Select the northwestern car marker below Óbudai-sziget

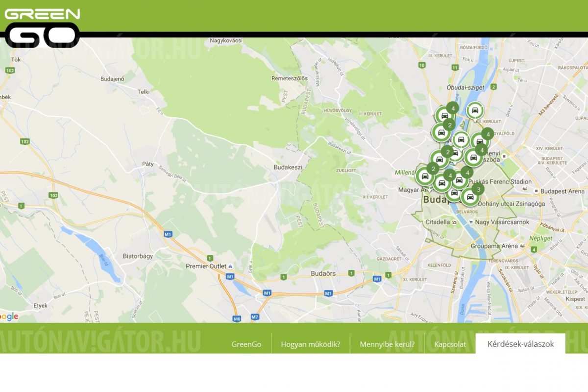[x=444, y=116]
